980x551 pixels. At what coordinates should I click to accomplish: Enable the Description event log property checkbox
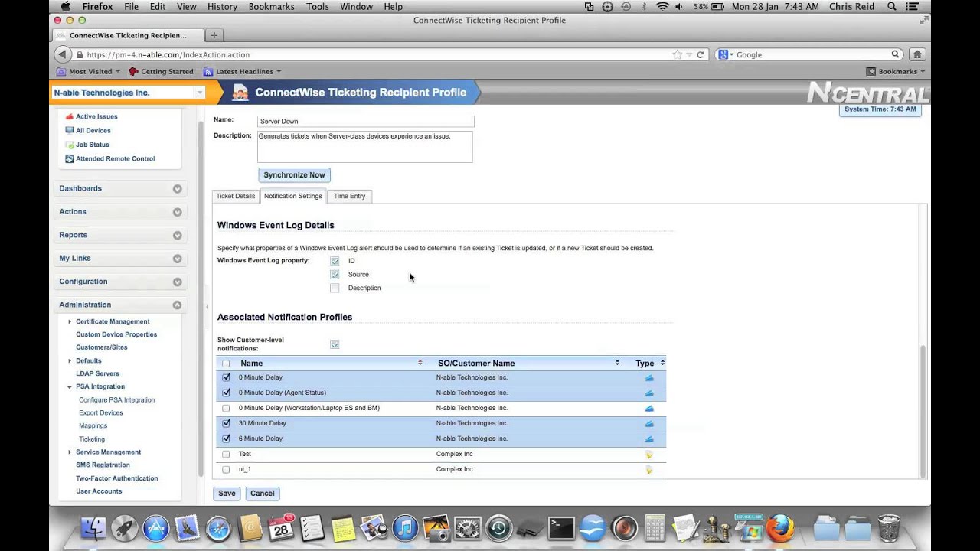click(335, 289)
